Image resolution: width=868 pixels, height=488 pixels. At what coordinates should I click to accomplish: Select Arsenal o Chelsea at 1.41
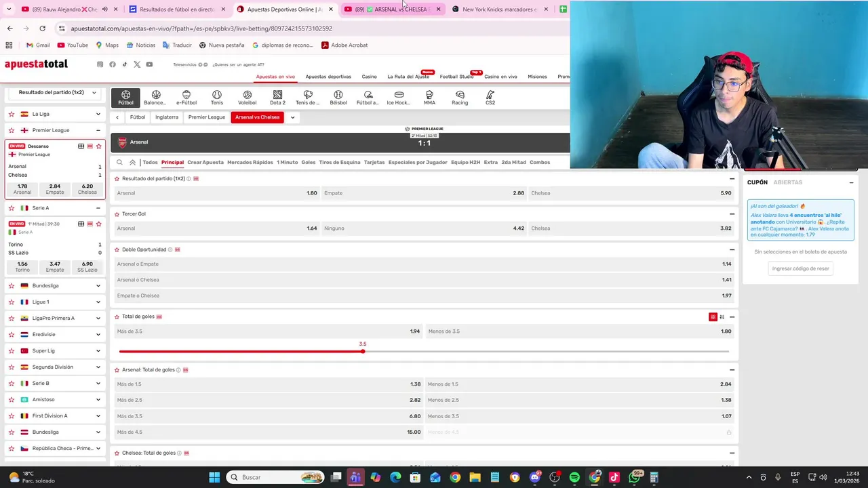click(x=425, y=280)
